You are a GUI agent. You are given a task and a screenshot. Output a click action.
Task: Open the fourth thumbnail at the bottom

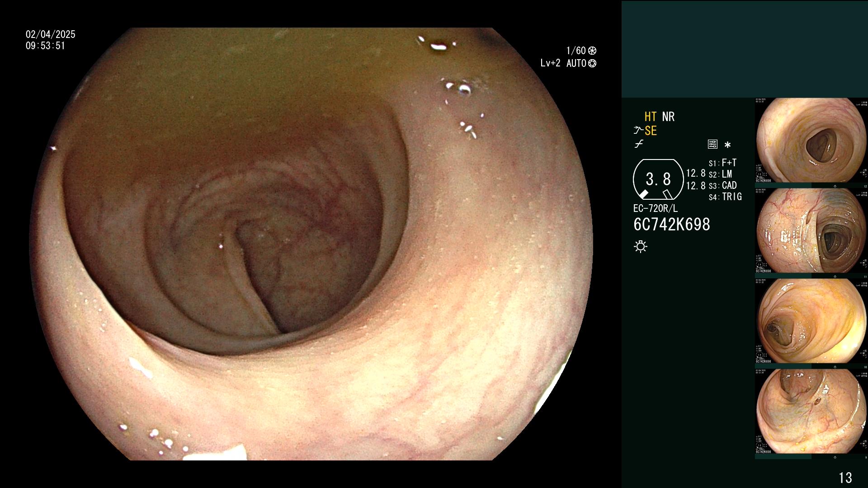coord(811,412)
